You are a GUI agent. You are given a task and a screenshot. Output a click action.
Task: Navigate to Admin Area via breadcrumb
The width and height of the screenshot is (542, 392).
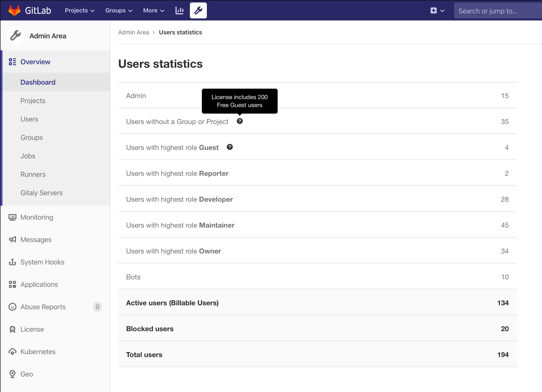(133, 32)
